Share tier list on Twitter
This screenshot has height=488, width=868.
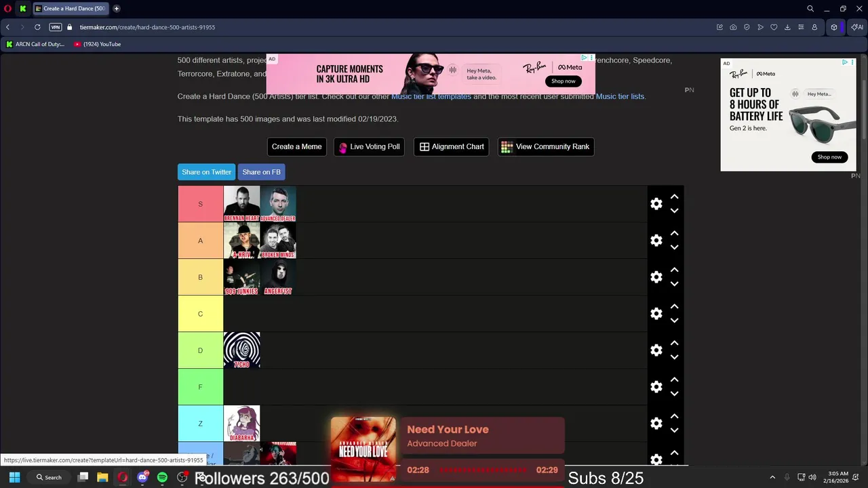[206, 172]
